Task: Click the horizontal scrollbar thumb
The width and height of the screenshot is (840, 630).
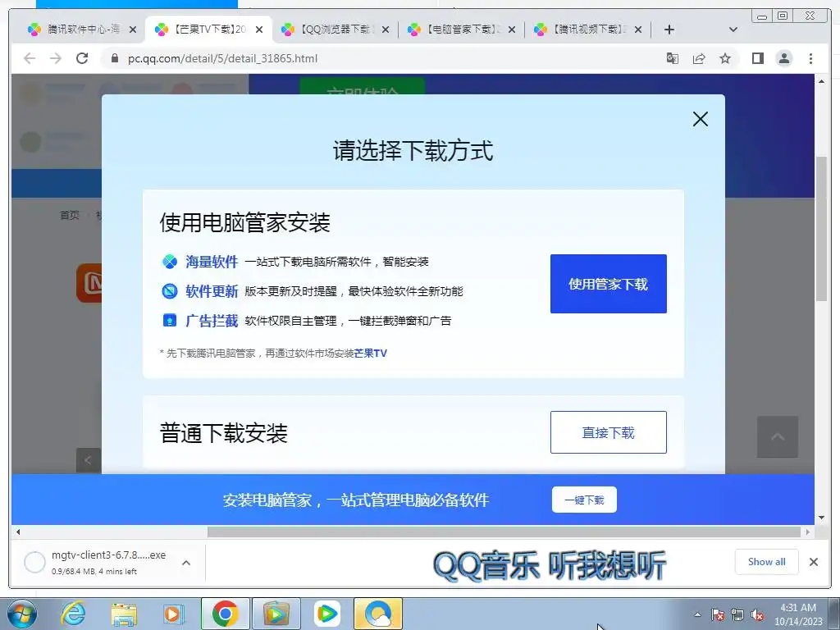Action: [504, 532]
